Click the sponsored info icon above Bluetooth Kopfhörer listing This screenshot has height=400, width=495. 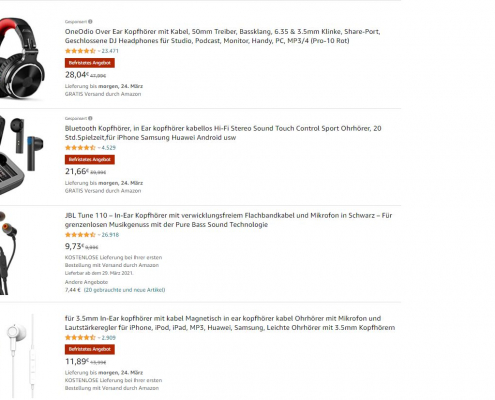90,118
